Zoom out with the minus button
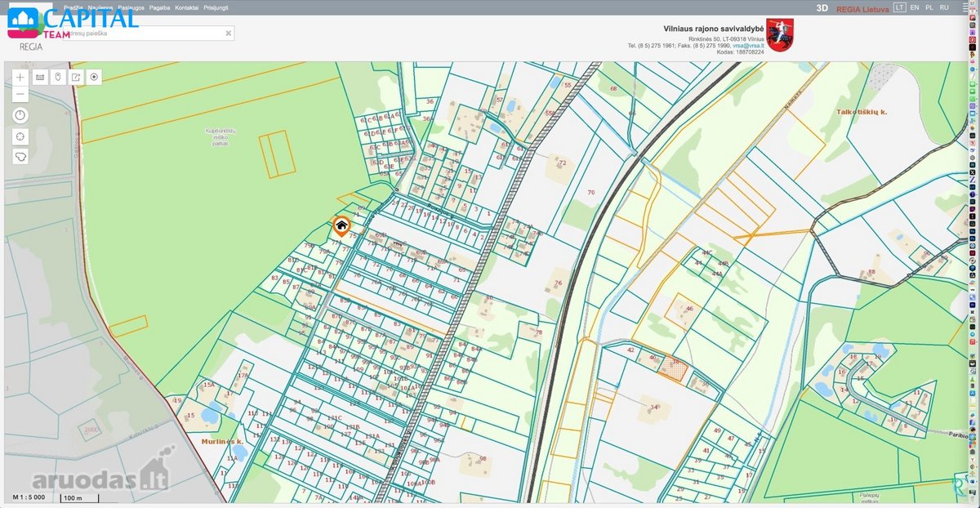The image size is (980, 508). 20,95
